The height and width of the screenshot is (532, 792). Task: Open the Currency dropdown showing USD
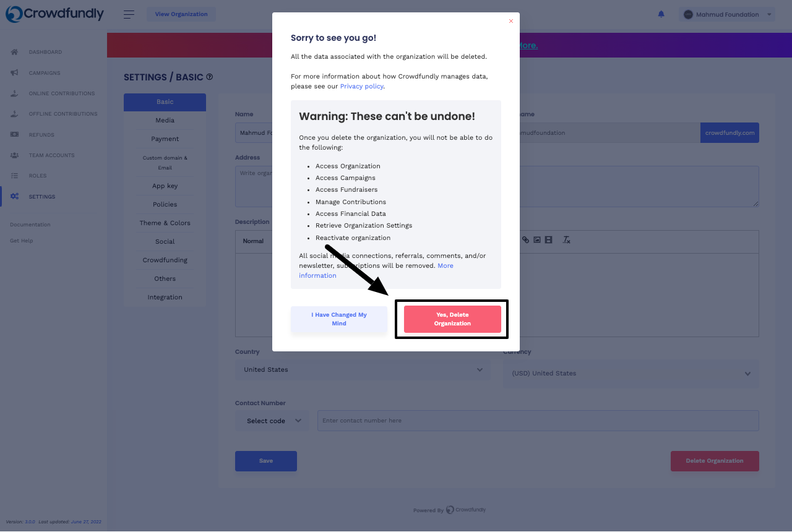[x=631, y=374]
